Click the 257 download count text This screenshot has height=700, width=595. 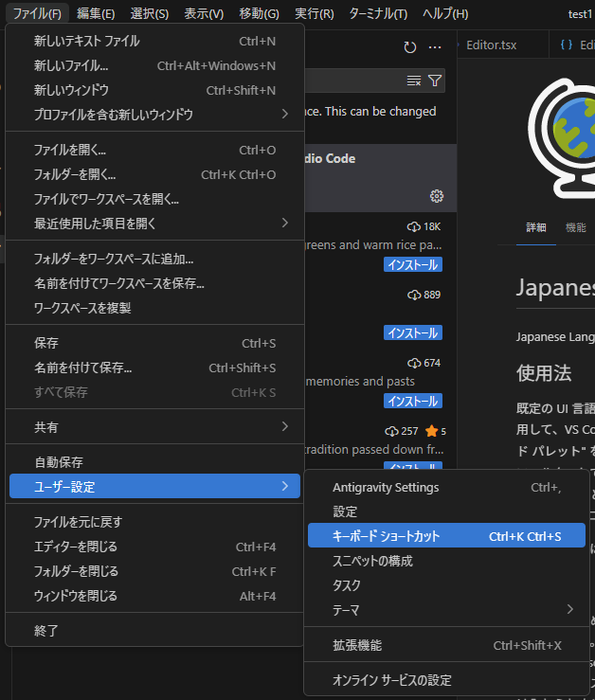coord(409,431)
